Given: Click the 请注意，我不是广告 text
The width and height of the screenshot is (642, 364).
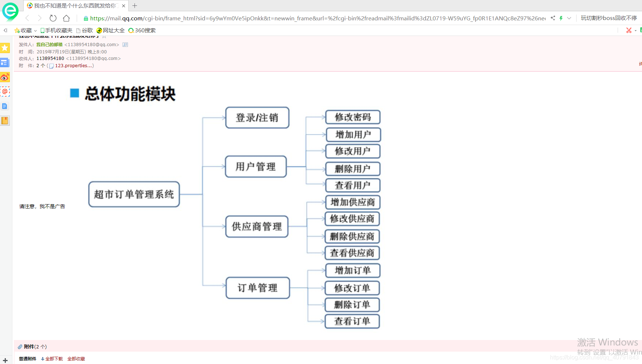Looking at the screenshot, I should click(x=42, y=206).
